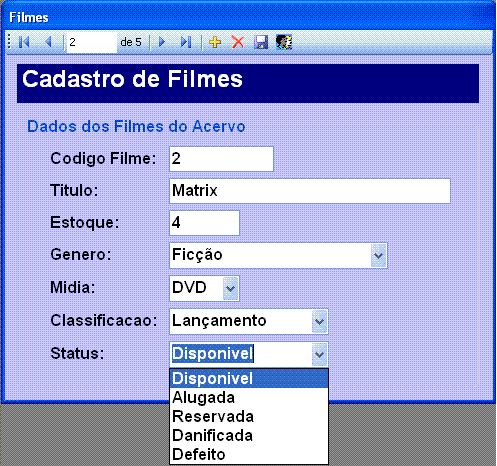
Task: Click the record position number field
Action: pyautogui.click(x=92, y=42)
